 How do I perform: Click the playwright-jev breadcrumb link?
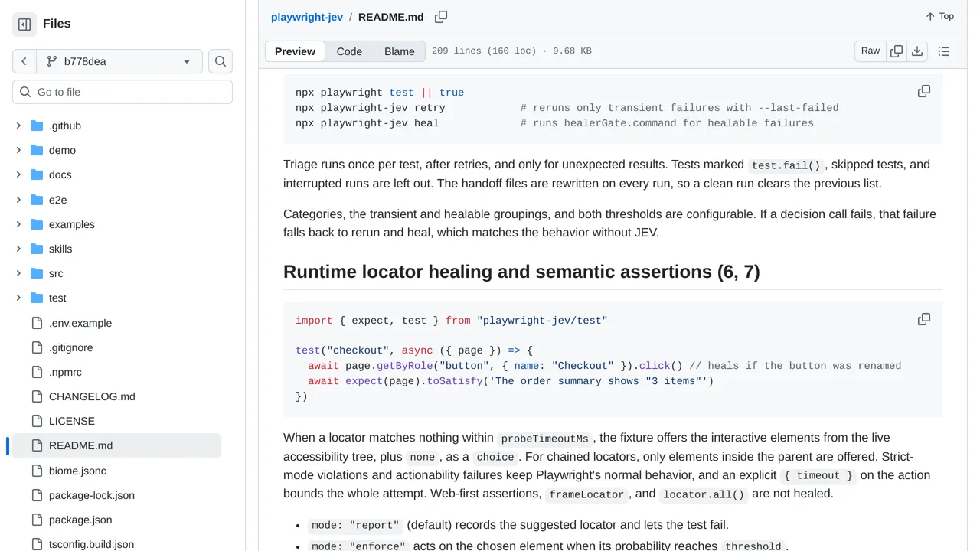click(x=307, y=17)
